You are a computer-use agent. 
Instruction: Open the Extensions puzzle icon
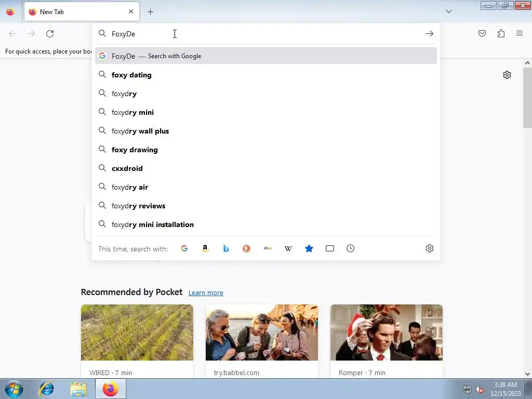tap(501, 33)
